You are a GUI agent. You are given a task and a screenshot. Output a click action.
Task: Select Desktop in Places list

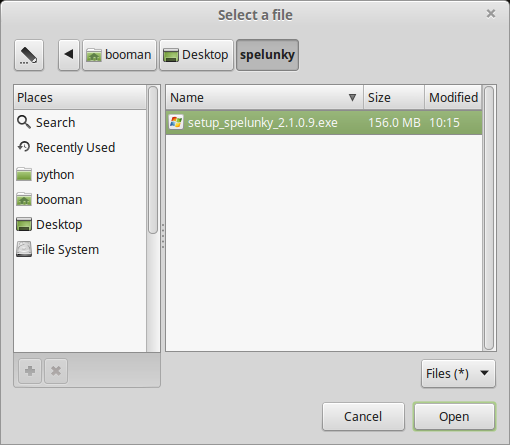point(80,224)
